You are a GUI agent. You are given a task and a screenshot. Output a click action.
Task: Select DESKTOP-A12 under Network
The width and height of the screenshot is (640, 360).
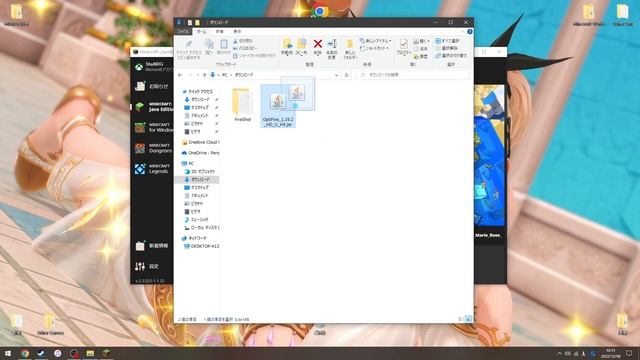(x=202, y=247)
